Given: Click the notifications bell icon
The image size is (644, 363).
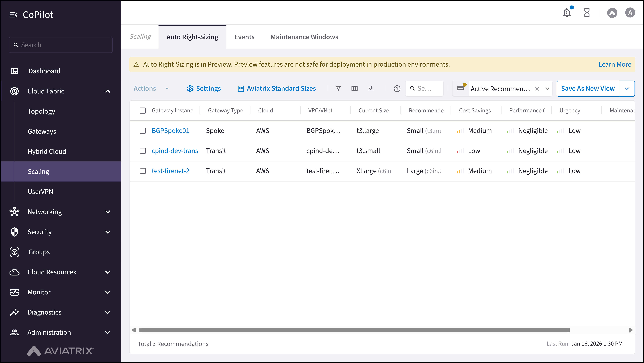Looking at the screenshot, I should pyautogui.click(x=567, y=13).
